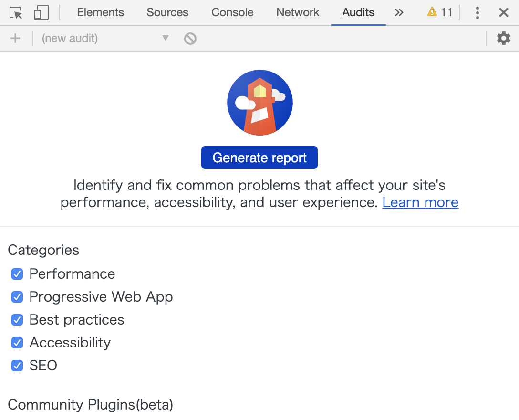This screenshot has width=519, height=420.
Task: Disable the Best practices checkbox
Action: [x=17, y=320]
